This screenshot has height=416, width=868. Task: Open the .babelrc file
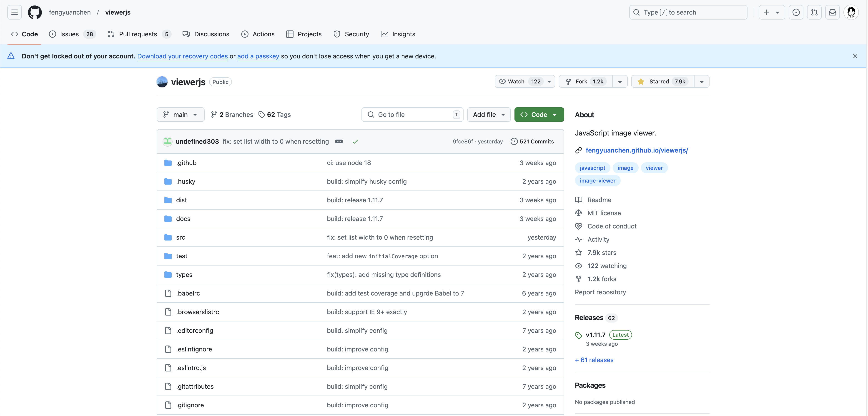click(188, 293)
